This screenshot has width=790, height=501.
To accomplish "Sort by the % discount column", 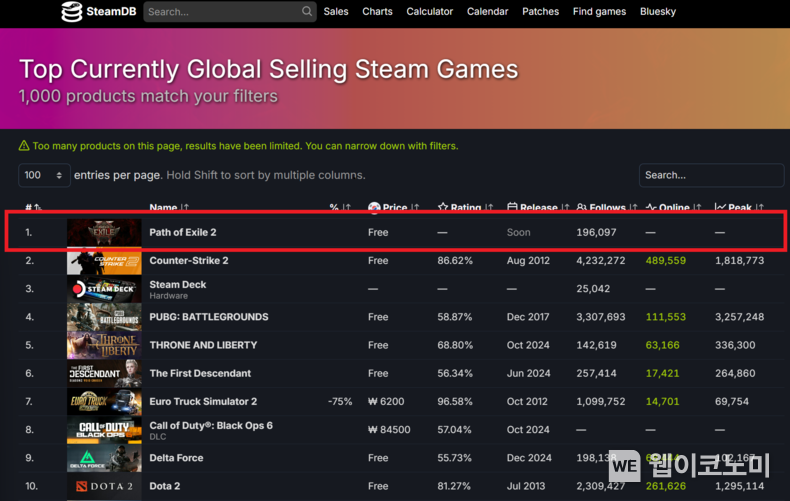I will click(340, 207).
